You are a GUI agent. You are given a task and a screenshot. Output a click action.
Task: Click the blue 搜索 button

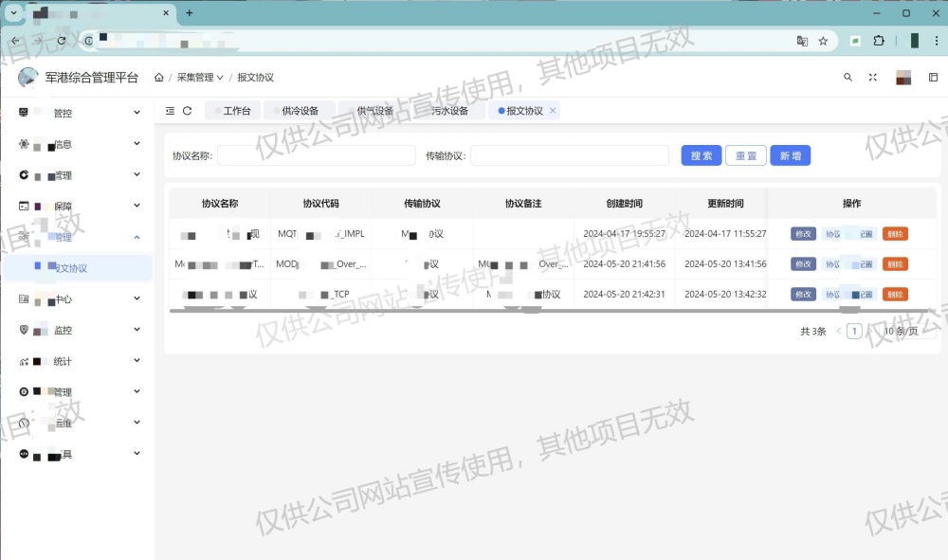(701, 155)
